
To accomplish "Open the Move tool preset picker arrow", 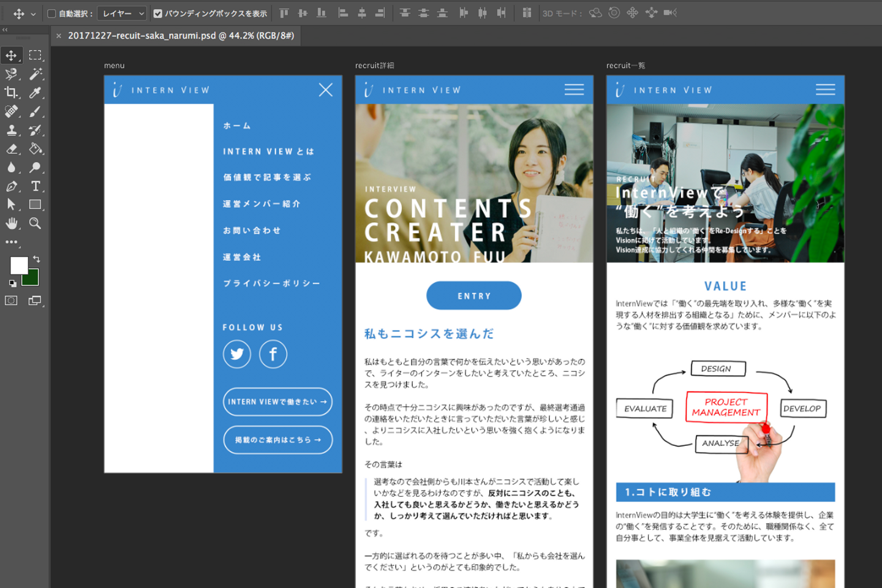I will pyautogui.click(x=33, y=13).
